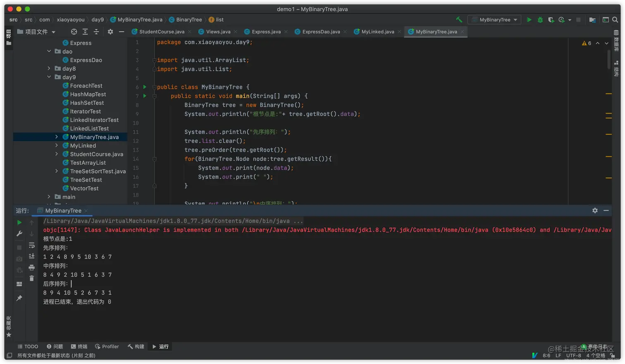Click the run-anything window icon beside search
Image resolution: width=625 pixels, height=364 pixels.
606,19
